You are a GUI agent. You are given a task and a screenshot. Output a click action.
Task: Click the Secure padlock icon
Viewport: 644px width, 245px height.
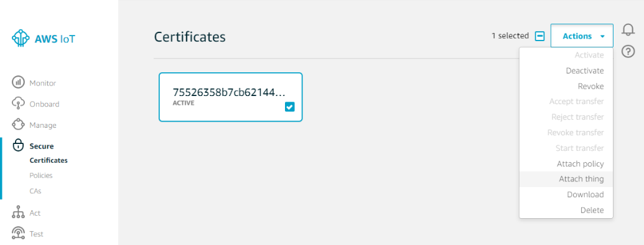[19, 145]
